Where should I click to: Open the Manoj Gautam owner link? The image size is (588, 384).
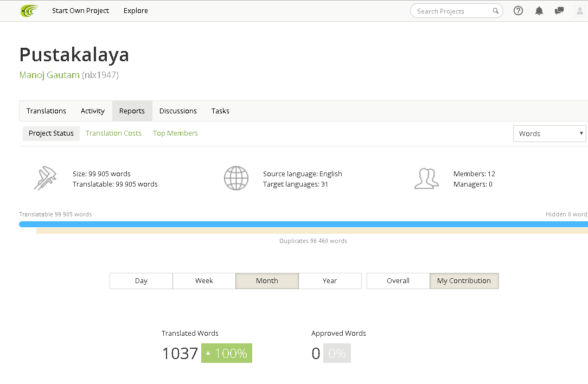[x=49, y=75]
